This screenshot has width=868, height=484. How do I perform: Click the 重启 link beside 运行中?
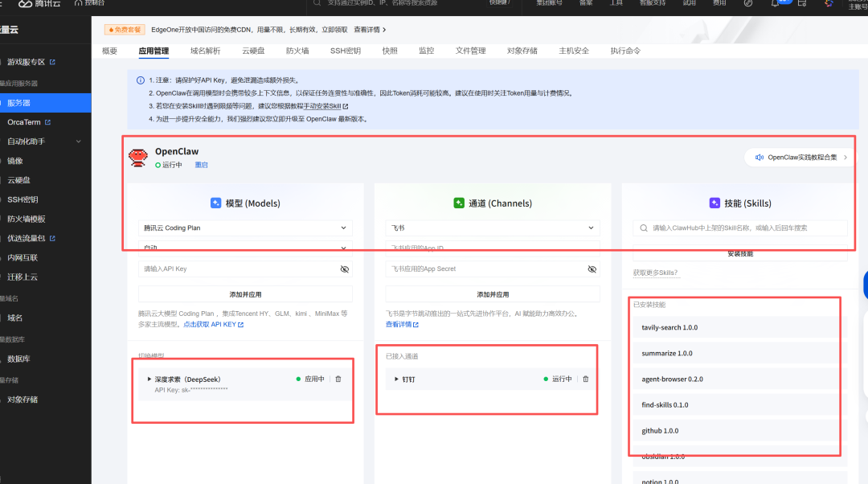(201, 165)
